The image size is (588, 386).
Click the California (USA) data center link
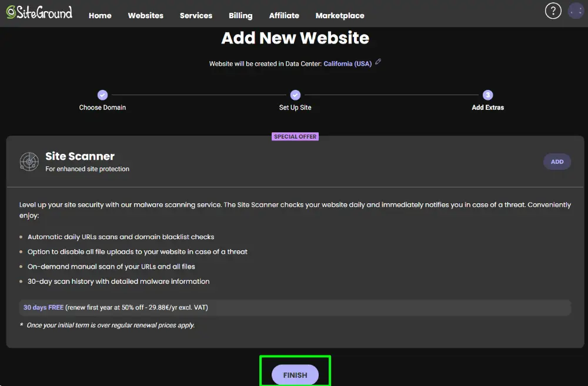coord(348,63)
